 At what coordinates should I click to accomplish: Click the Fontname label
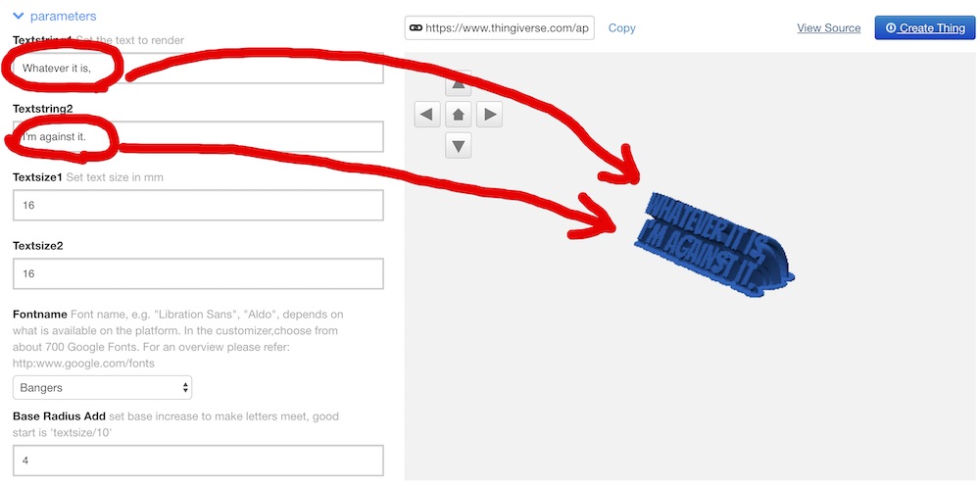tap(40, 314)
